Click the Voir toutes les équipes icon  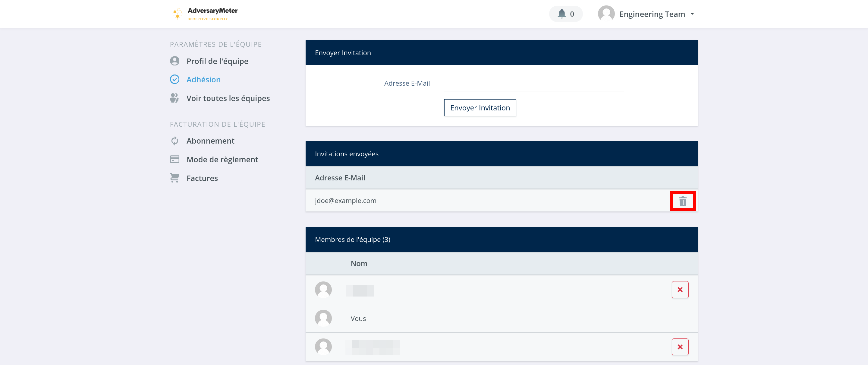[175, 98]
